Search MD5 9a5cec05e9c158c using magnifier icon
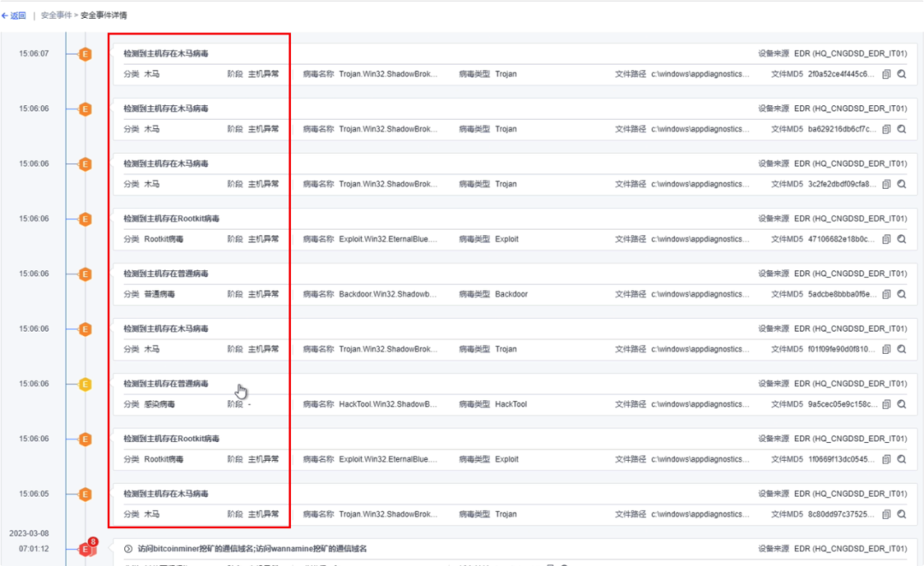 901,404
